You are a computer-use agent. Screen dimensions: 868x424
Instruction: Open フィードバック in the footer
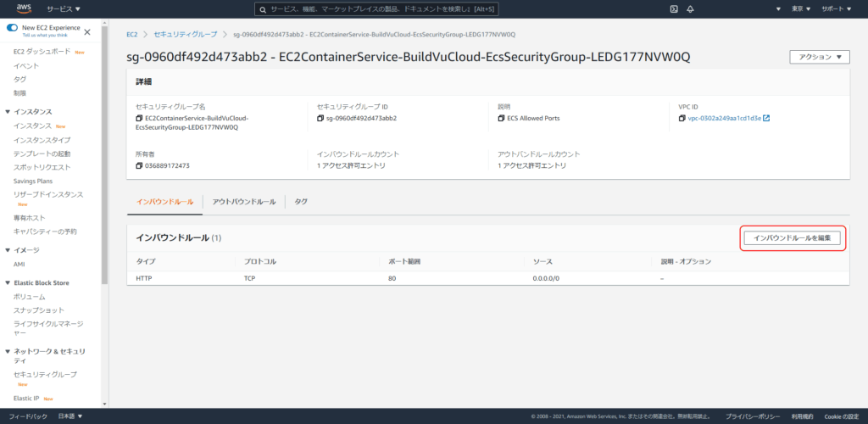click(x=28, y=416)
